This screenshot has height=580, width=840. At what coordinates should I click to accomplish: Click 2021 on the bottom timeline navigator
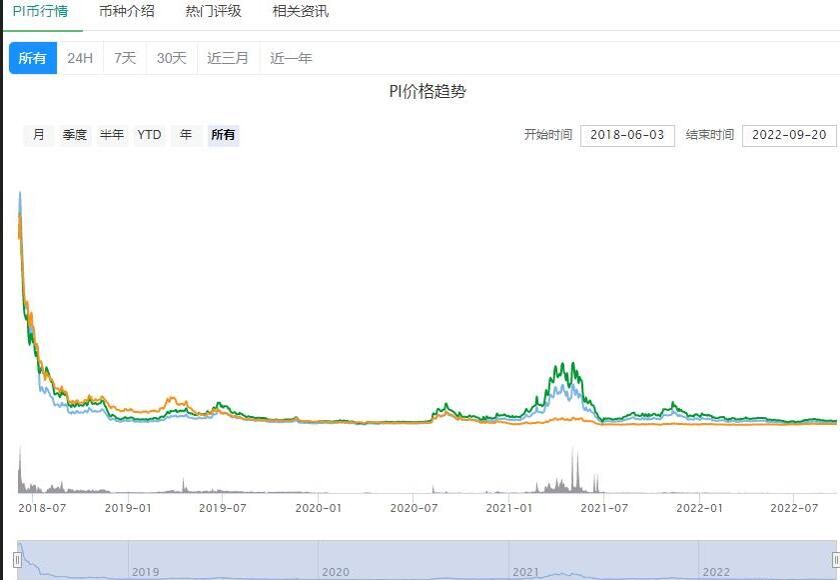[524, 571]
